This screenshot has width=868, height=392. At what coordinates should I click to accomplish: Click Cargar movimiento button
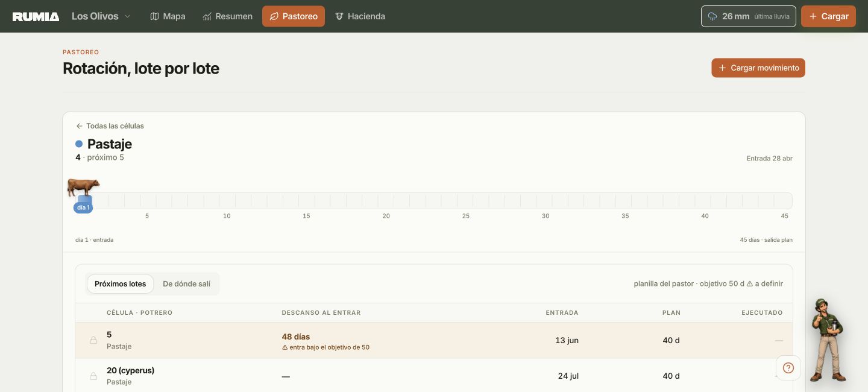pos(758,68)
